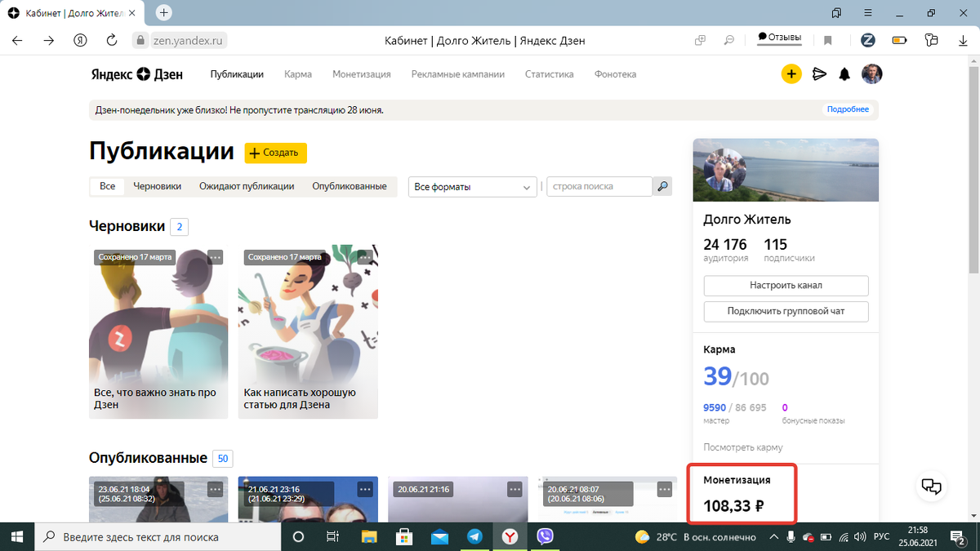This screenshot has width=980, height=551.
Task: Go back with browser back arrow
Action: tap(18, 40)
